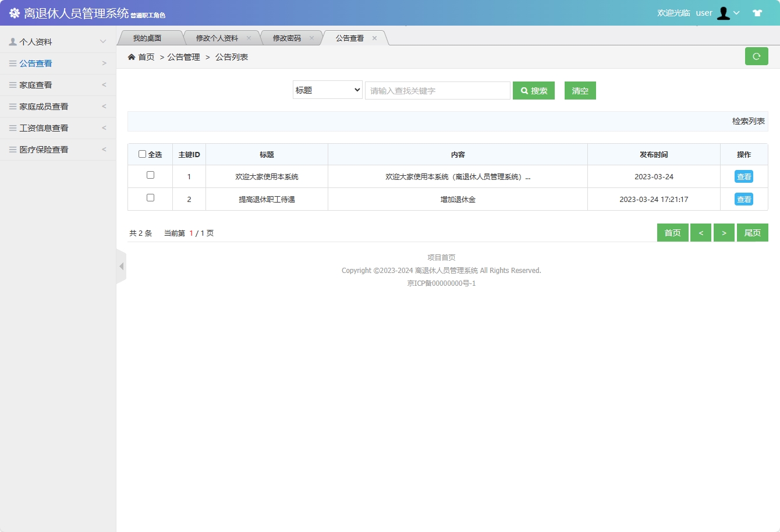Open the 标题 search field dropdown
The width and height of the screenshot is (780, 532).
[327, 90]
